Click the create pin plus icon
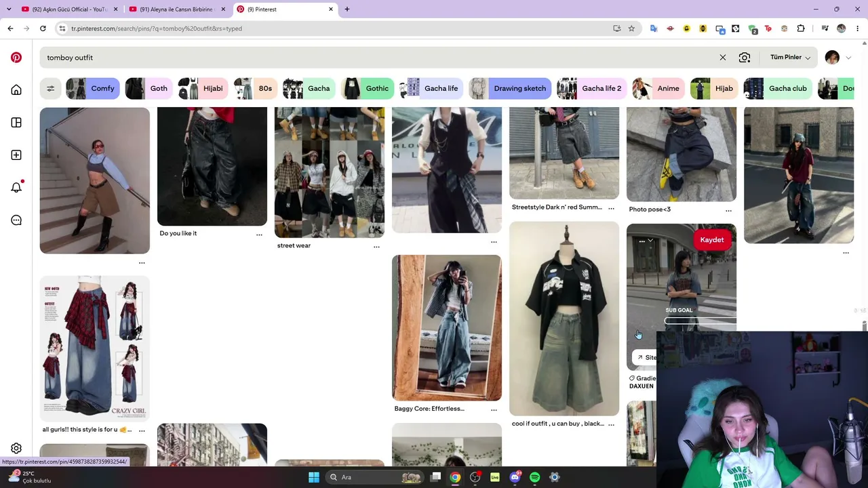This screenshot has height=488, width=868. pyautogui.click(x=16, y=155)
